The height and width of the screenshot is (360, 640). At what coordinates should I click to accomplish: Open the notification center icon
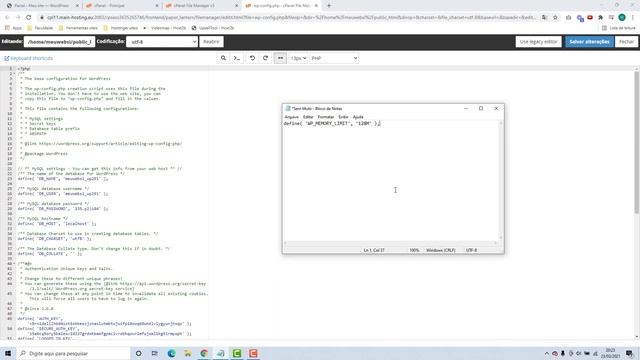629,353
